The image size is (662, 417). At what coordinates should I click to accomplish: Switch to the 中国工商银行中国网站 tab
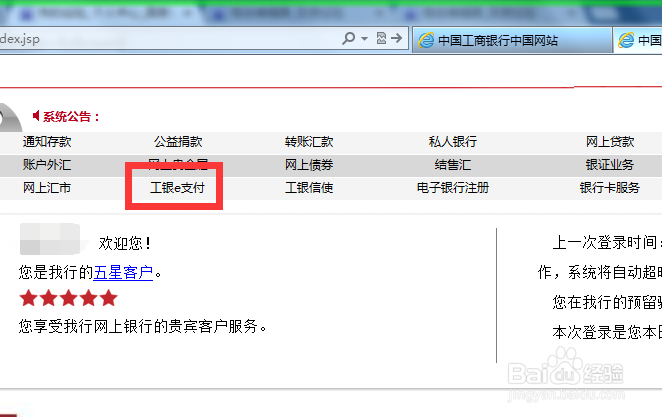[x=512, y=40]
